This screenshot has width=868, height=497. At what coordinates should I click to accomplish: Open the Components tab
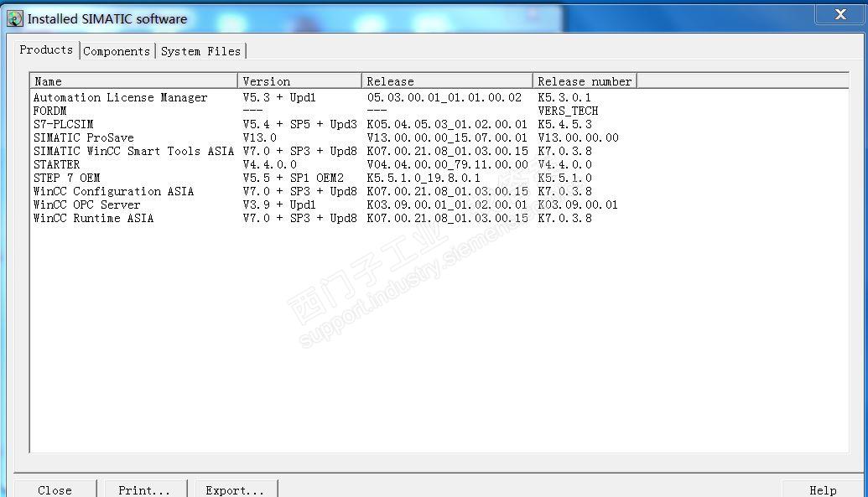[x=117, y=51]
